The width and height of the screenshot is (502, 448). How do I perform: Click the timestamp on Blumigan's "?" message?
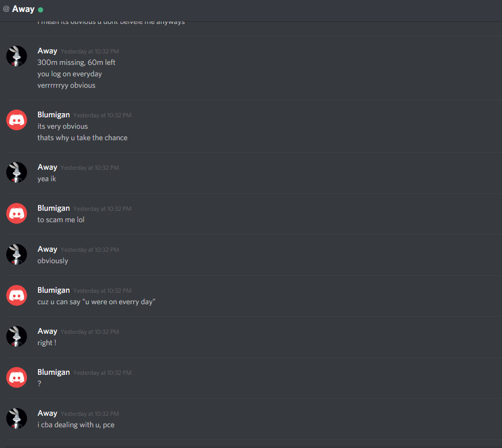point(102,373)
